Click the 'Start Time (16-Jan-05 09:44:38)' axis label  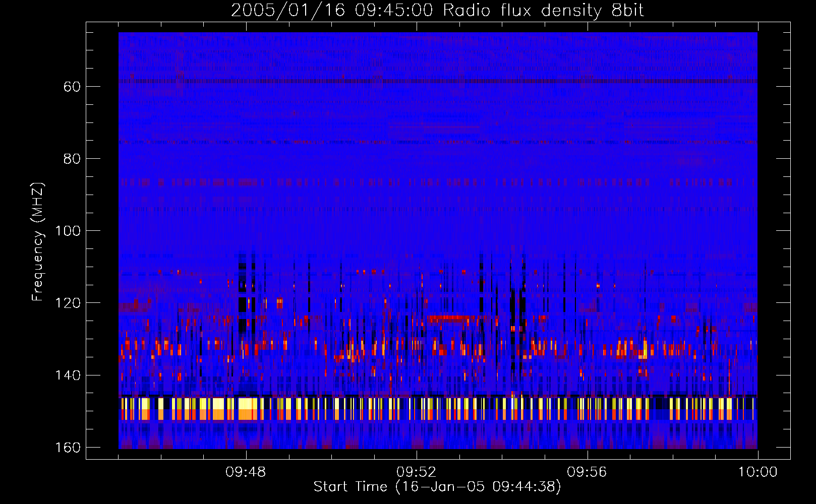coord(437,487)
